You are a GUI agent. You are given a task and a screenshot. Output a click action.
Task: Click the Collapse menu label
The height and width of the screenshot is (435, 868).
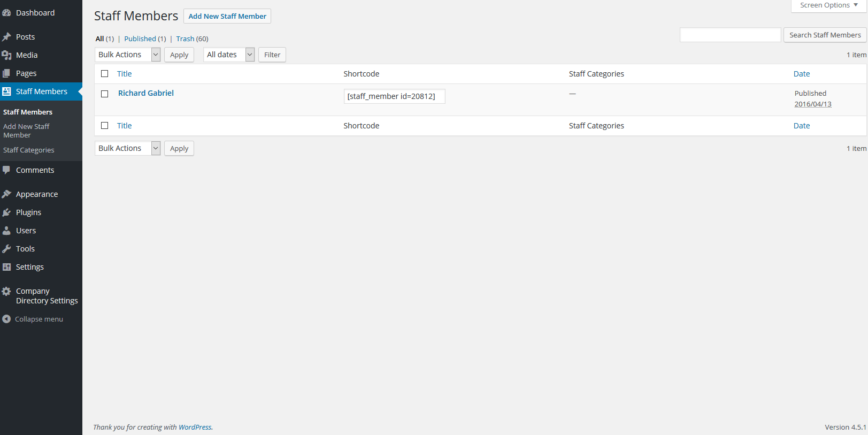39,319
